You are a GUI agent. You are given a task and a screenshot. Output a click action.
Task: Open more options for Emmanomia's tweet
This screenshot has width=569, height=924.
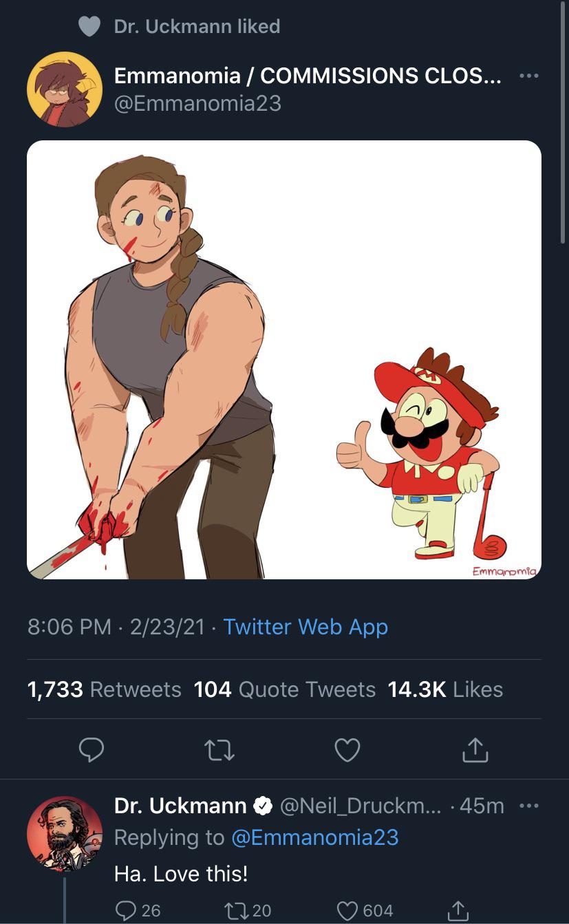(x=528, y=76)
